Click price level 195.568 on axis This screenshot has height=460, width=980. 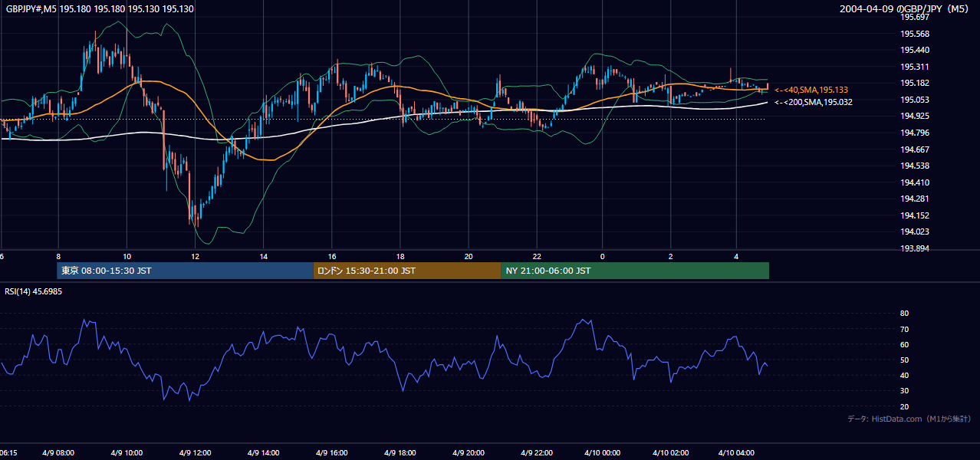point(915,34)
